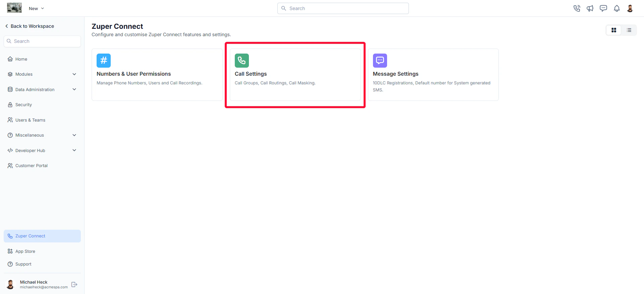Open the New dropdown
644x294 pixels.
36,8
